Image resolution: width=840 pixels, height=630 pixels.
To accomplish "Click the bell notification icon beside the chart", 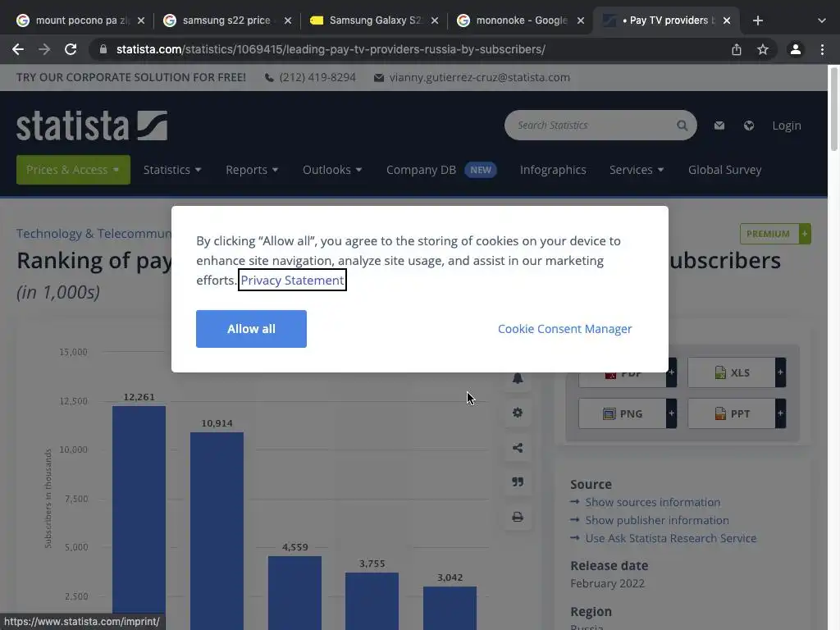I will [518, 378].
